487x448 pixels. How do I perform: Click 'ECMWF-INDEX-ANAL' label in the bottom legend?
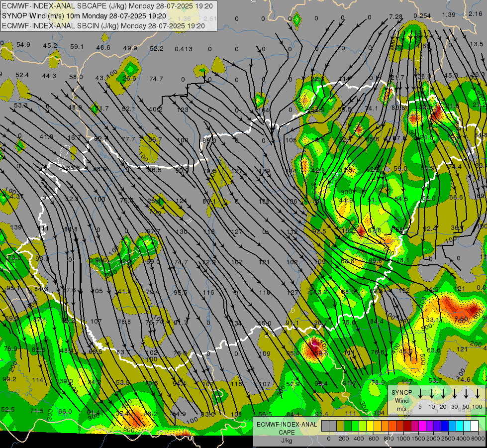coord(287,425)
